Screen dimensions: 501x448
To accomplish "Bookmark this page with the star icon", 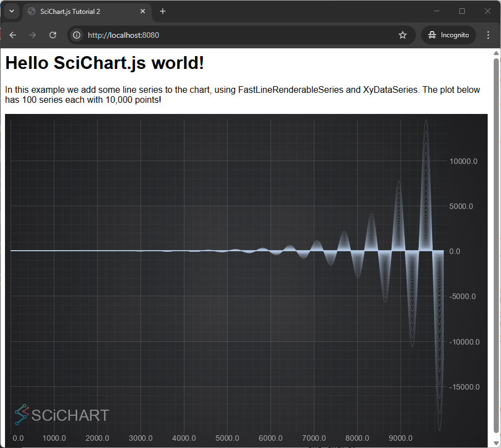I will (403, 34).
